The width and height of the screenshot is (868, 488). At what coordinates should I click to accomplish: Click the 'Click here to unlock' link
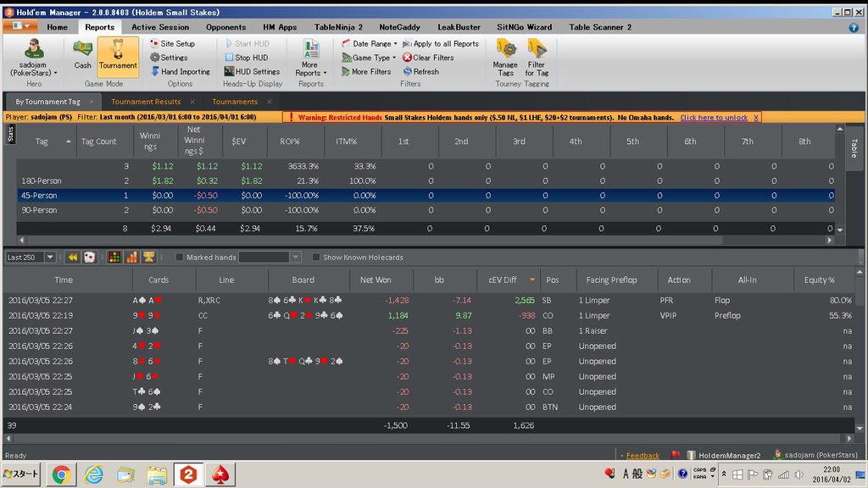pyautogui.click(x=714, y=117)
